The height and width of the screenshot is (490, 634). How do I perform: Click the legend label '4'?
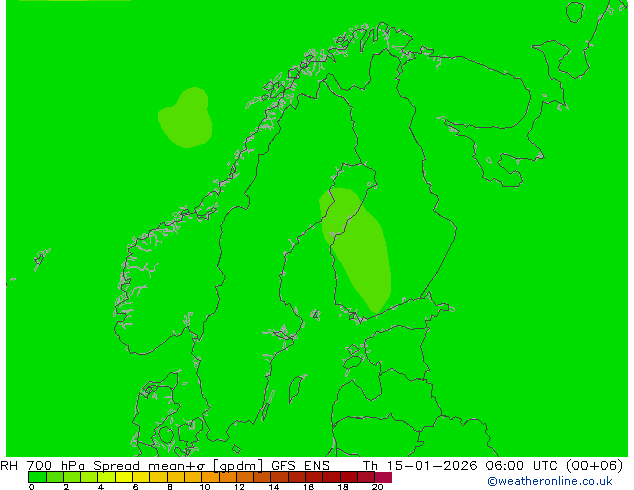coord(101,487)
